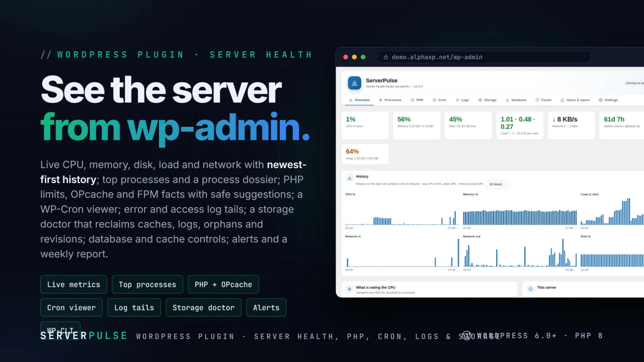Click the "Alerts" feature tag

pyautogui.click(x=266, y=308)
